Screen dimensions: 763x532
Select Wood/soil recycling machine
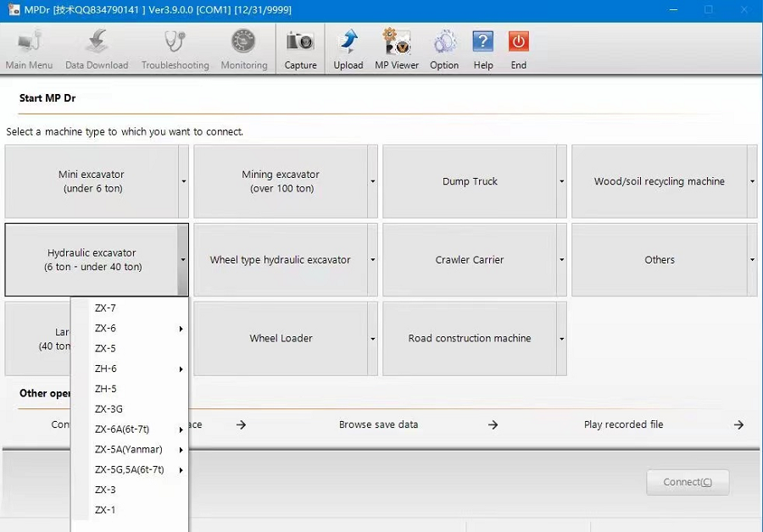(660, 181)
